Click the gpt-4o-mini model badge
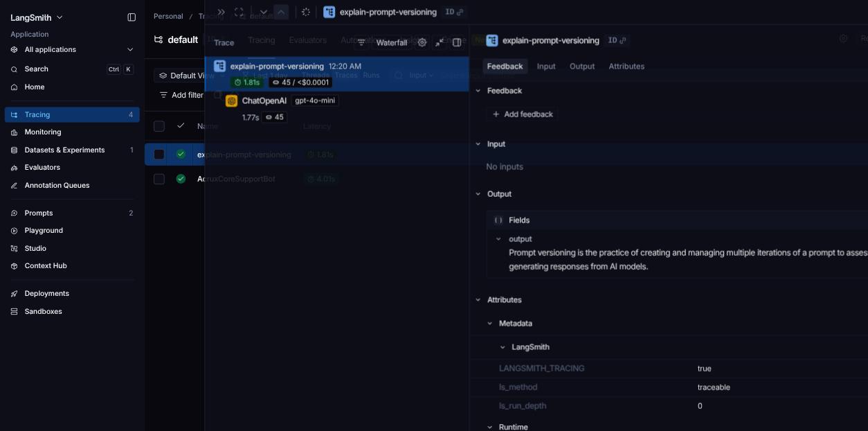 tap(315, 100)
